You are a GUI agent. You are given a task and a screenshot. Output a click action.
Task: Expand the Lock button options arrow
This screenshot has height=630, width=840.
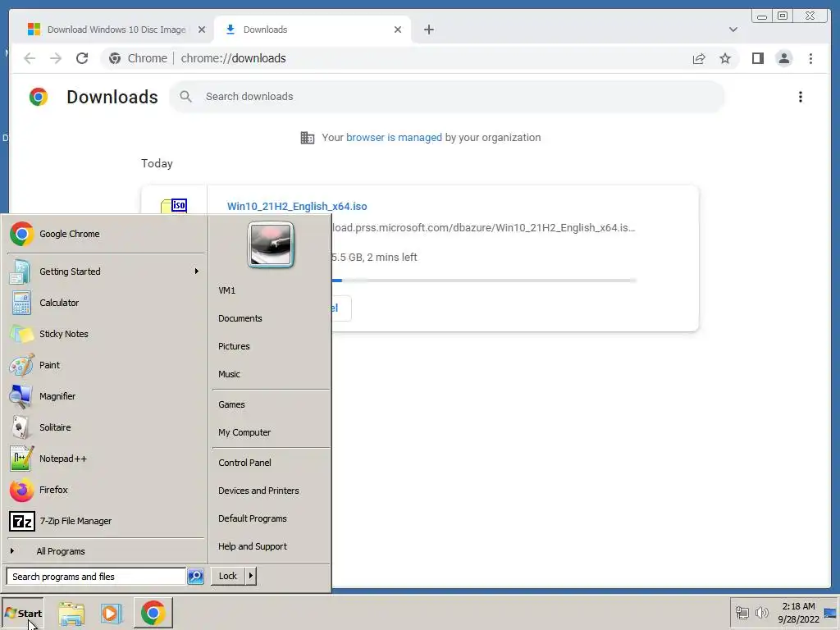(251, 576)
